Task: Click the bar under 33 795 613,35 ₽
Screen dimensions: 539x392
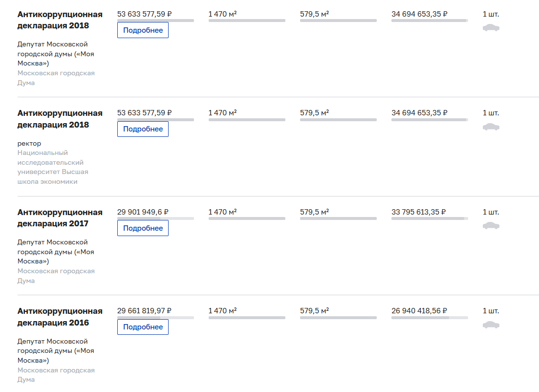Action: point(430,218)
